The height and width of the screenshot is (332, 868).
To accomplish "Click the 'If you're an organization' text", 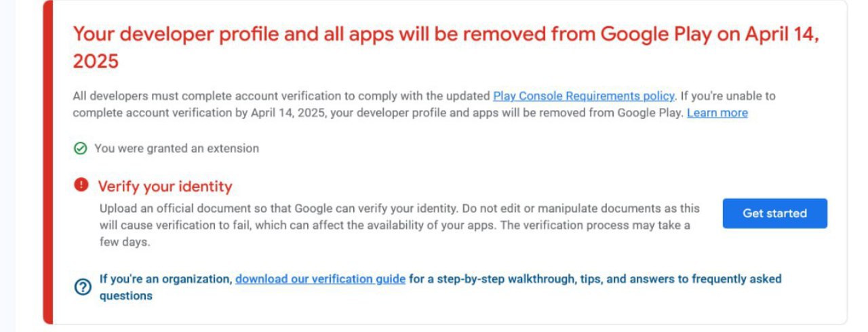I will (165, 279).
